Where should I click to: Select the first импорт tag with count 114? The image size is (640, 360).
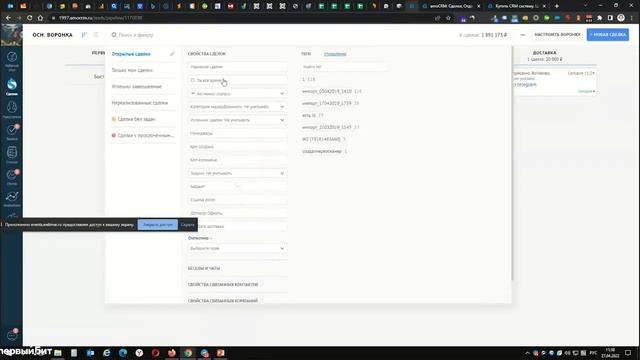pyautogui.click(x=331, y=91)
